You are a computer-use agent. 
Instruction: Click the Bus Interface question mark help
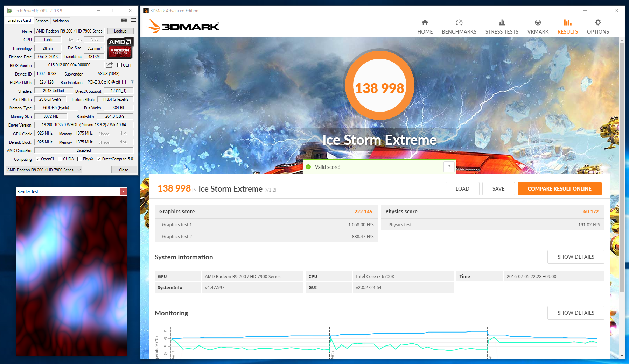(132, 82)
